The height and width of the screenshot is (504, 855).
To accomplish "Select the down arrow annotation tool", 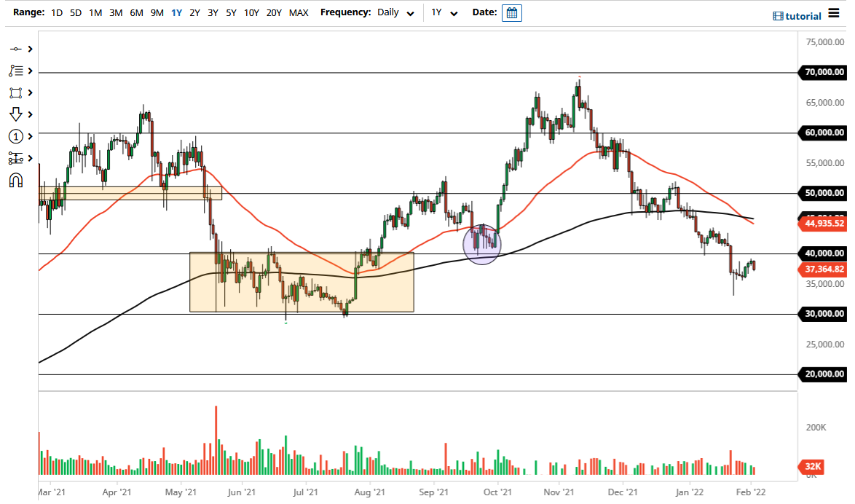I will pos(16,114).
